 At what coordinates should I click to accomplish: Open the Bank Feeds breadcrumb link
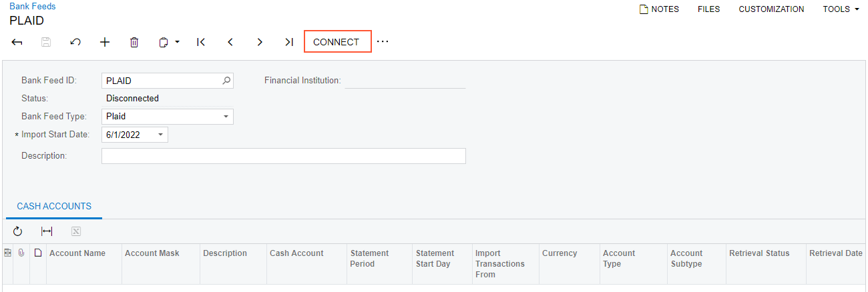[33, 6]
